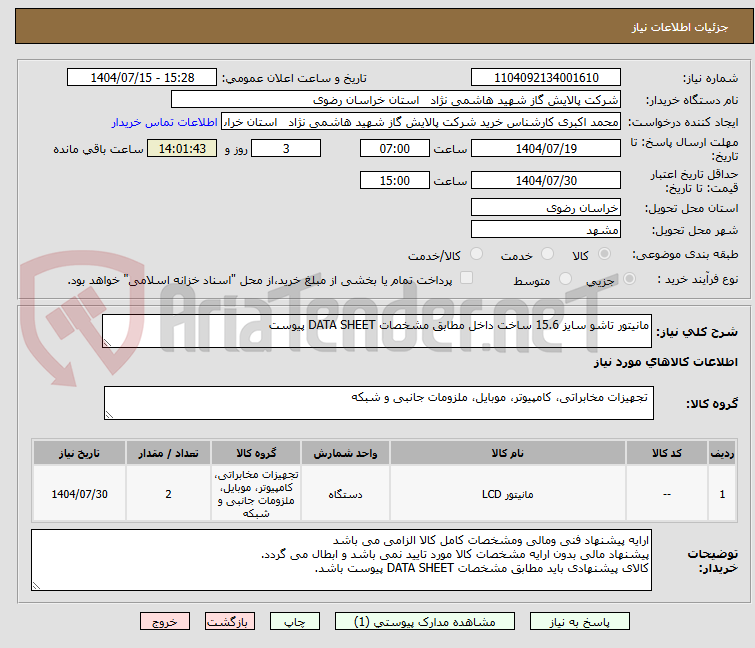Select the جزیی purchase type radio
Image resolution: width=755 pixels, height=648 pixels.
(x=629, y=279)
